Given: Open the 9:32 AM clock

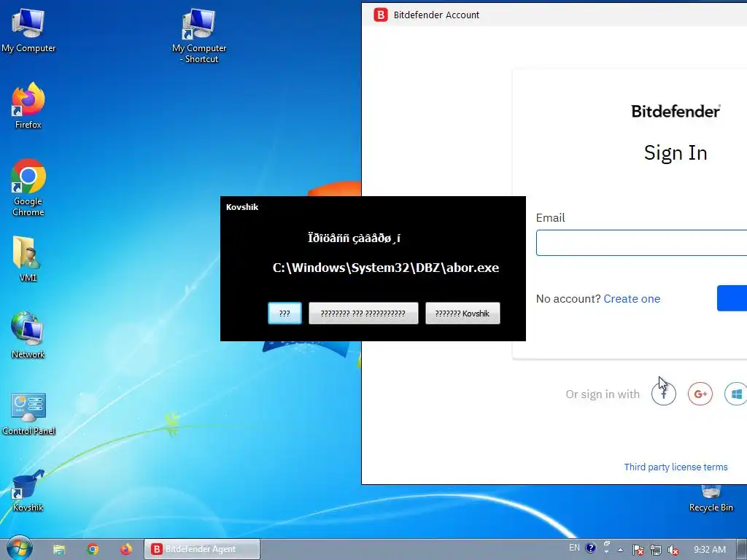Looking at the screenshot, I should (709, 550).
